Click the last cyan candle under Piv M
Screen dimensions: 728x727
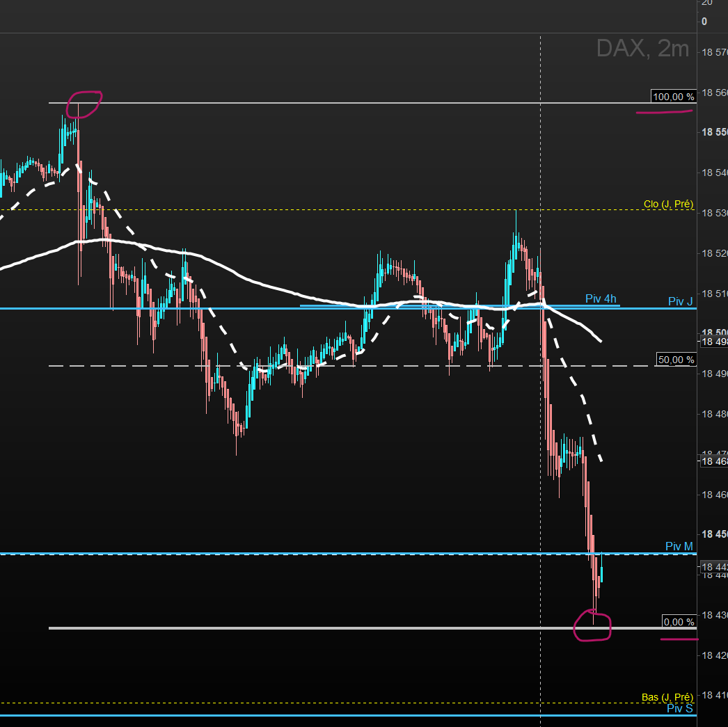[602, 575]
